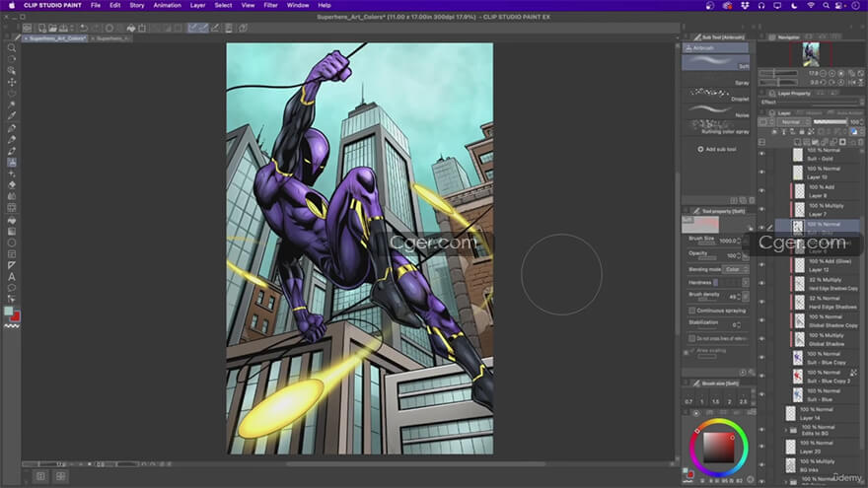Click the New document icon in command bar
Screen dimensions: 868x488
[x=42, y=29]
